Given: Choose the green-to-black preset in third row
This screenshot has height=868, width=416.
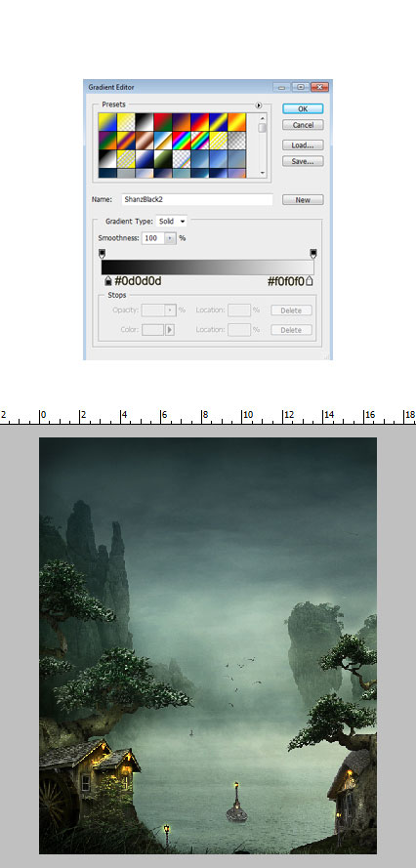Looking at the screenshot, I should pyautogui.click(x=163, y=158).
